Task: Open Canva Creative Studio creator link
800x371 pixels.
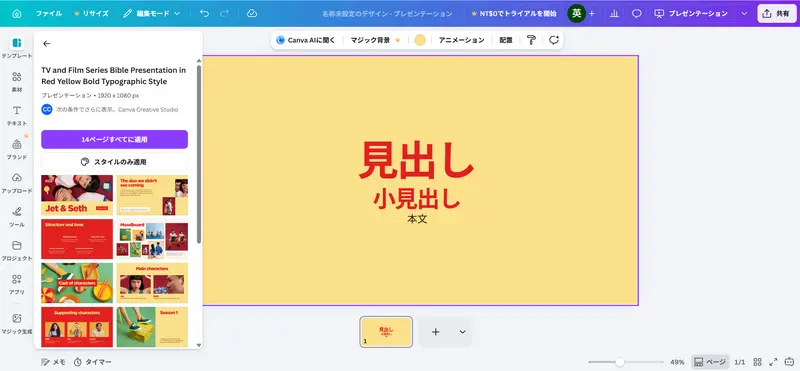Action: tap(148, 109)
